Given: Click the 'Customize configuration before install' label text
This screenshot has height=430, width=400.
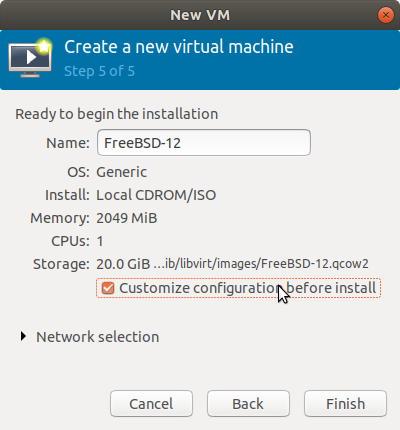Looking at the screenshot, I should [248, 288].
